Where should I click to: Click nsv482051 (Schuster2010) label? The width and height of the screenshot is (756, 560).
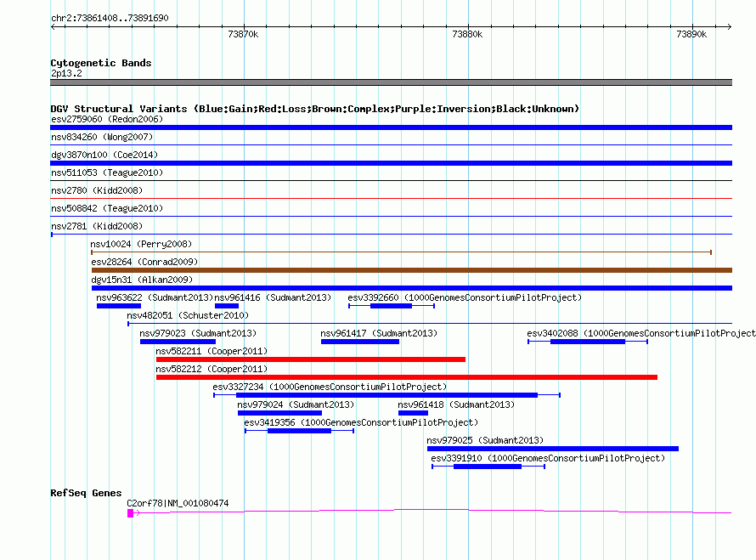[188, 315]
